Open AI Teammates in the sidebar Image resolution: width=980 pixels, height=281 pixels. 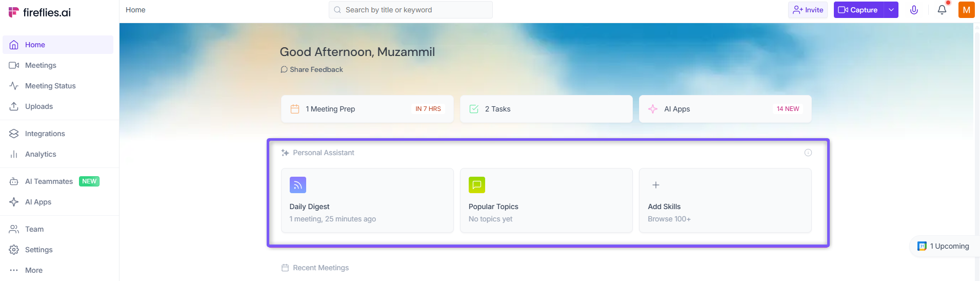pyautogui.click(x=49, y=181)
